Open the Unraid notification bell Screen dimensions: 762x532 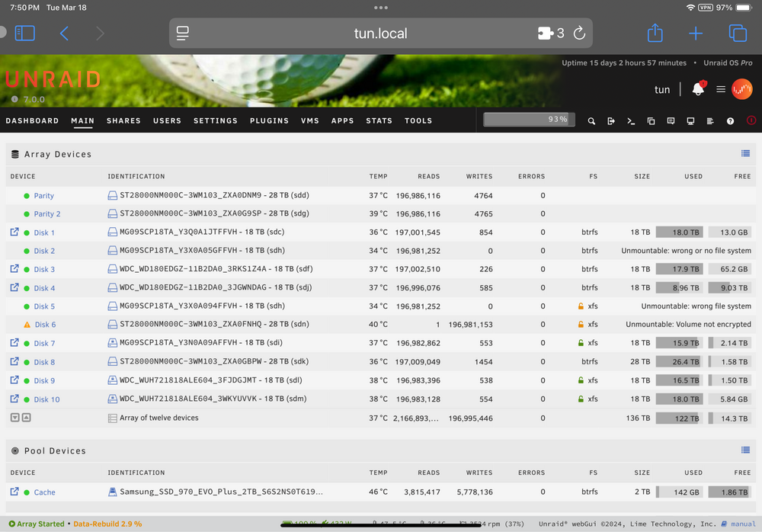click(x=698, y=89)
